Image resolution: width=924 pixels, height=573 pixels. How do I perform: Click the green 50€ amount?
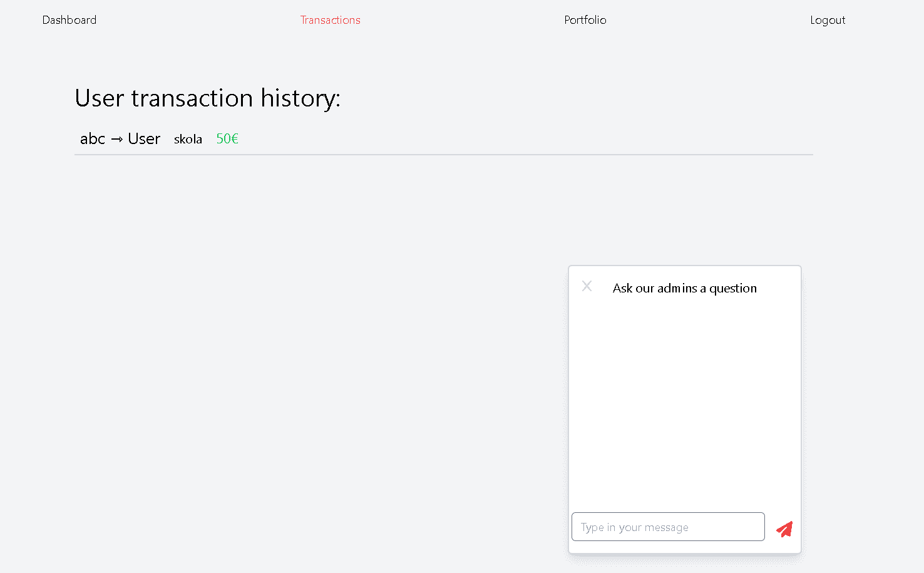pos(227,139)
